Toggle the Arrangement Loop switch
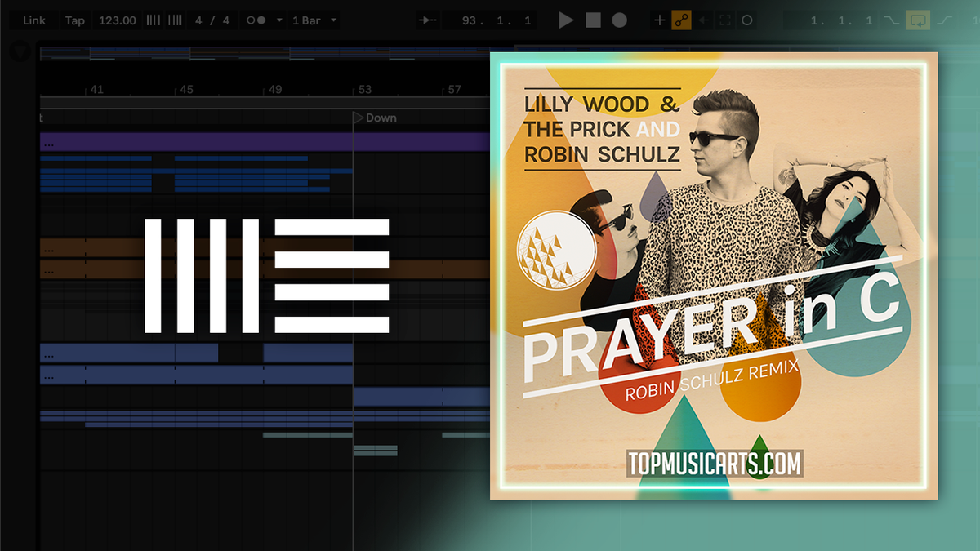Image resolution: width=980 pixels, height=551 pixels. (919, 20)
